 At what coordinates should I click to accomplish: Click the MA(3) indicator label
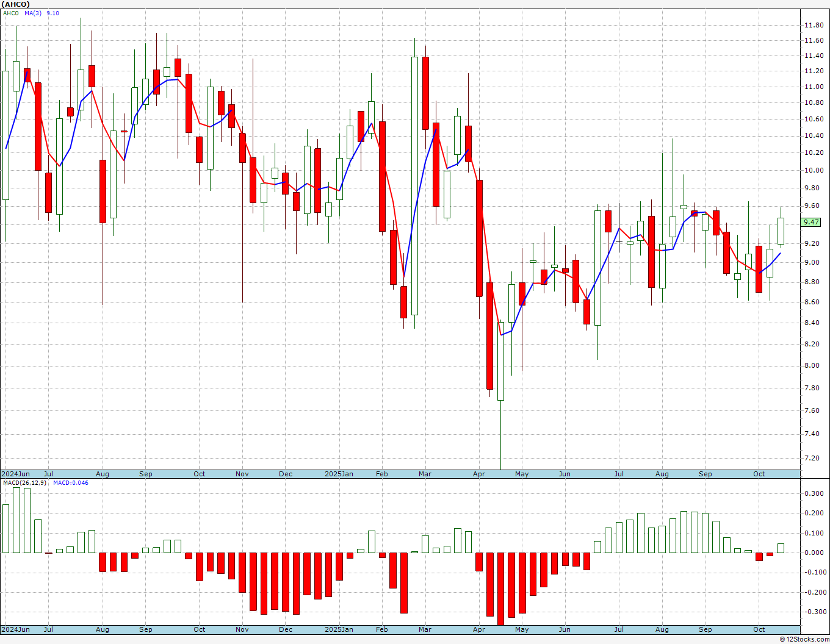[33, 13]
